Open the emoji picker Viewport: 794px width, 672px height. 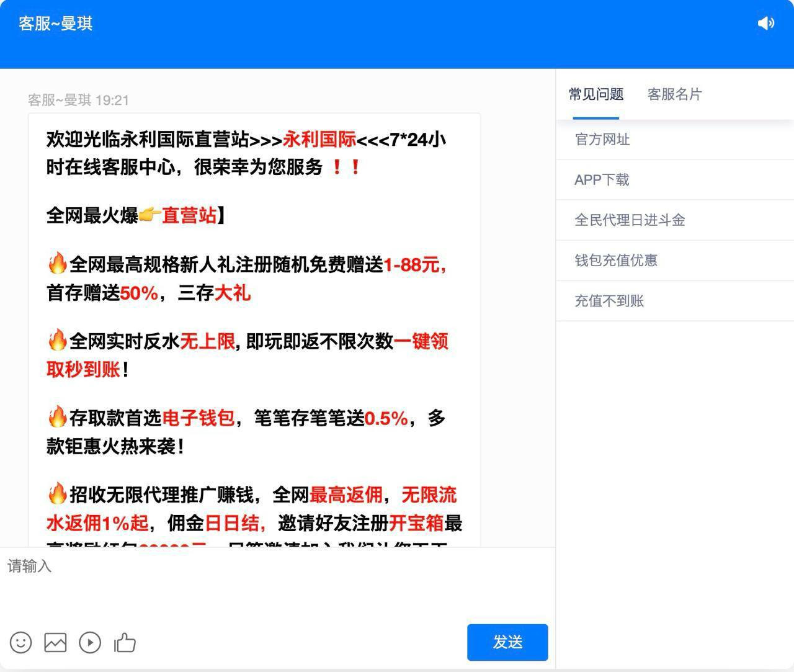[20, 642]
